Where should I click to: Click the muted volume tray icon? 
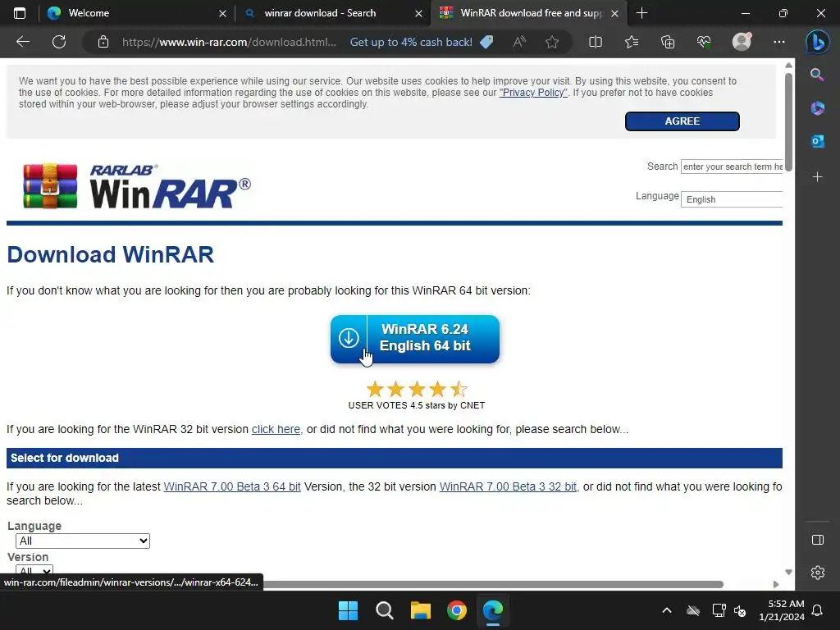740,610
